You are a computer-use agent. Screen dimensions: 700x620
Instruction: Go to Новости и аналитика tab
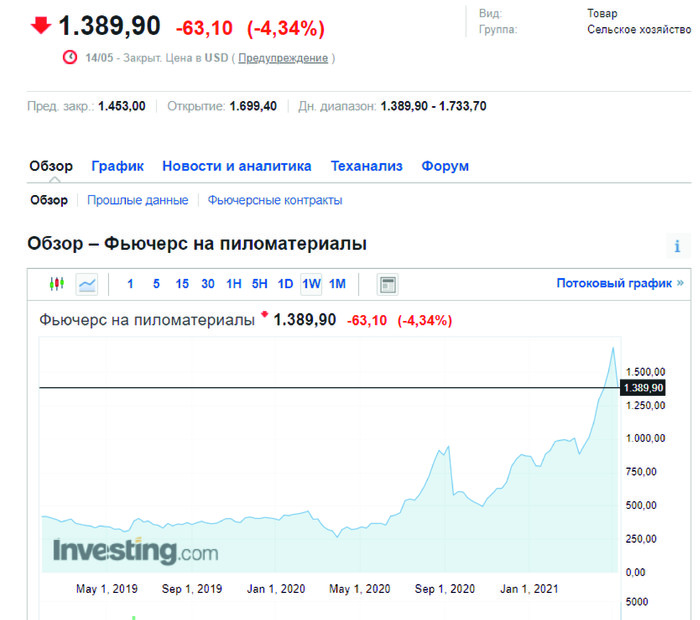237,166
